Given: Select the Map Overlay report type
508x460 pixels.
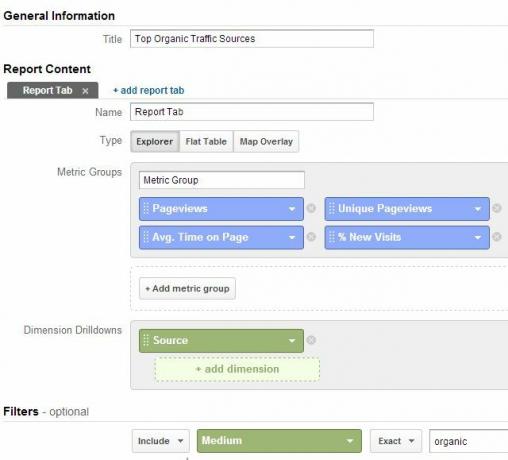Looking at the screenshot, I should coord(266,142).
